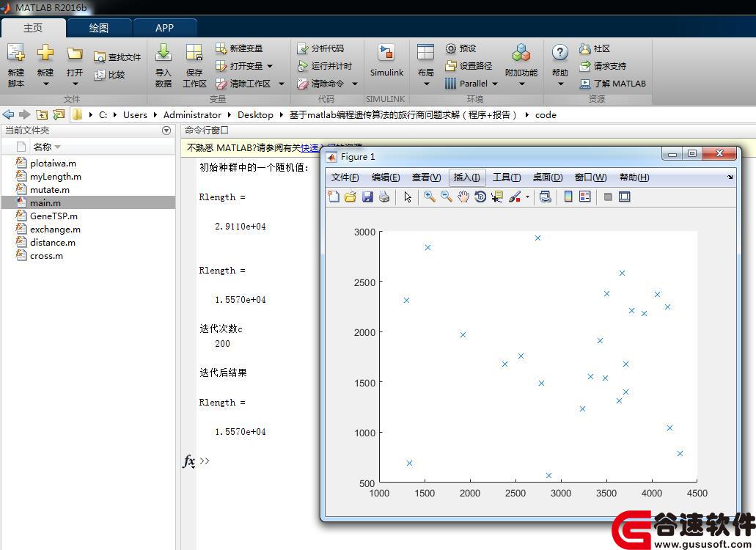
Task: Click Analyze Code (分析代码)
Action: click(320, 48)
